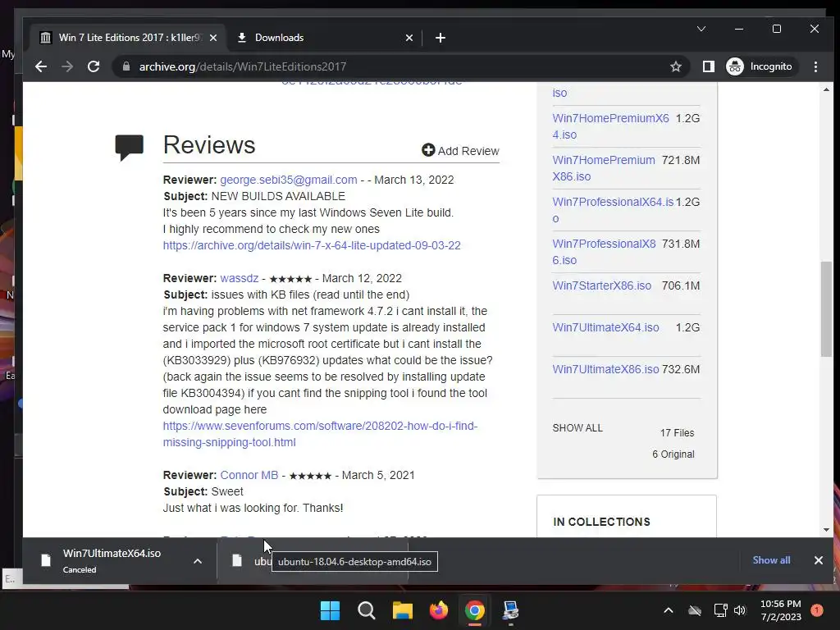Open the virtual machine app in taskbar
Screen dimensions: 840x630
pos(510,610)
